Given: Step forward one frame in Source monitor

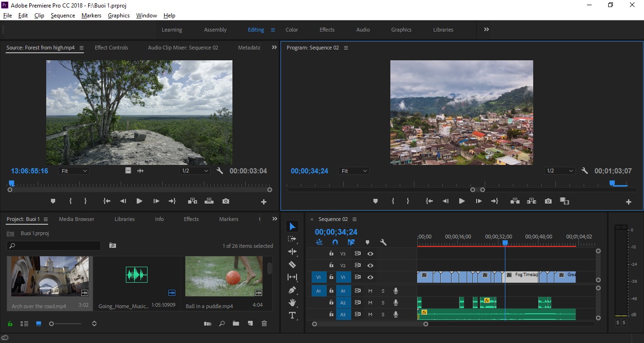Looking at the screenshot, I should coord(156,201).
